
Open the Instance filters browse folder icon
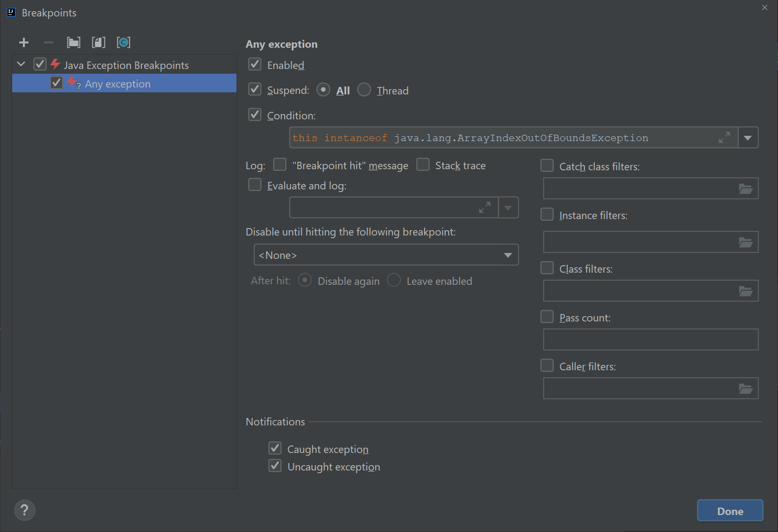[746, 242]
